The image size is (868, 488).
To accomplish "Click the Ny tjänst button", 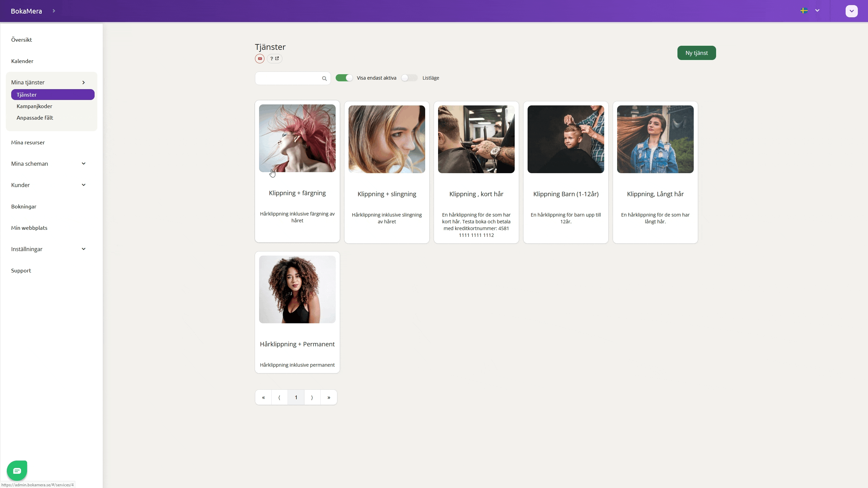I will click(x=696, y=53).
